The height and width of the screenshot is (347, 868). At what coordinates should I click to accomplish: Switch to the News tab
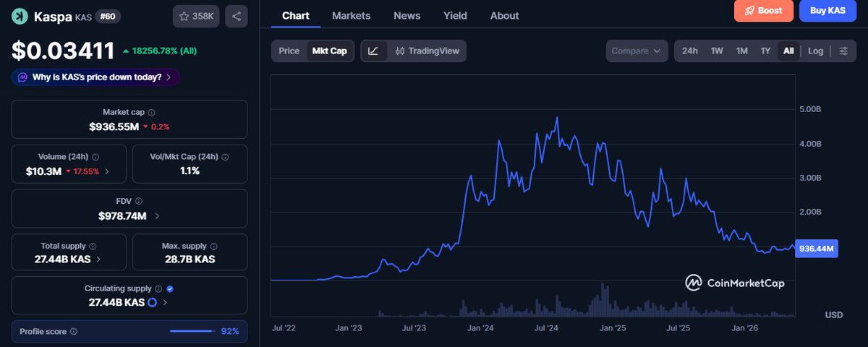(407, 15)
